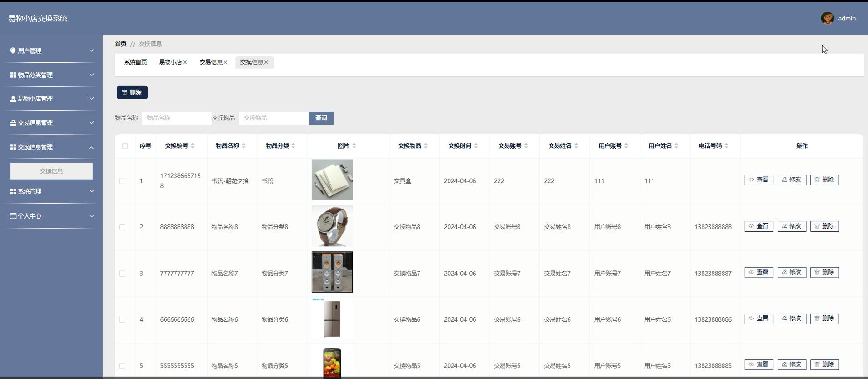Viewport: 868px width, 379px height.
Task: Click the notebook thumbnail in row 1
Action: (332, 180)
